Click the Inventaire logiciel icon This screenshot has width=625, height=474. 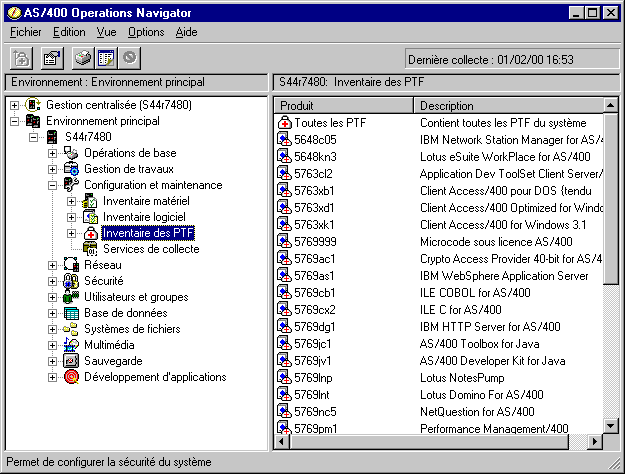(90, 217)
